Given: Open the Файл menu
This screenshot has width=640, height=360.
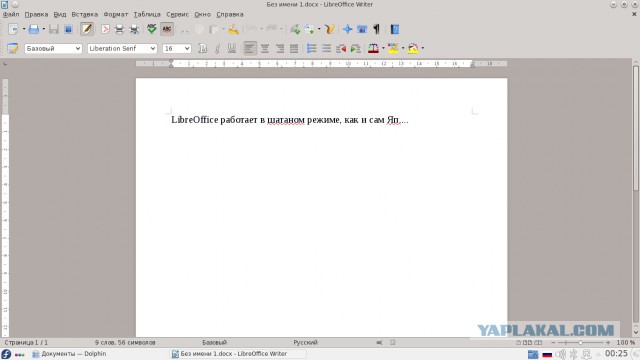Looking at the screenshot, I should [11, 14].
